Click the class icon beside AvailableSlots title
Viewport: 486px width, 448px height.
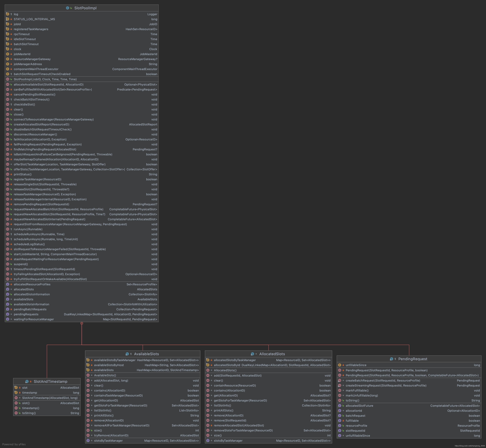[x=127, y=354]
